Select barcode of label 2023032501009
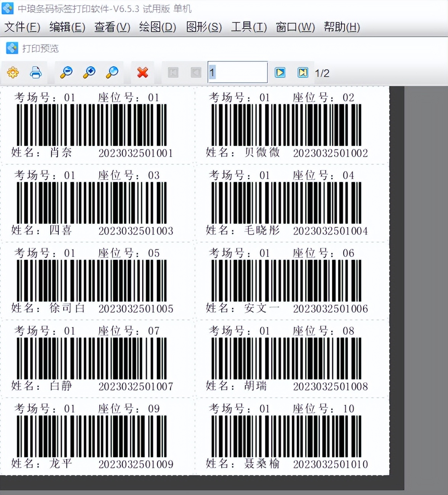Screen dimensions: 448x495 pos(92,436)
